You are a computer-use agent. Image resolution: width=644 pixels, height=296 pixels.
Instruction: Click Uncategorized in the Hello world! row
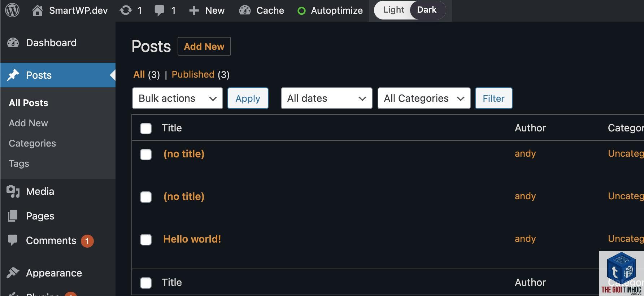click(x=626, y=239)
